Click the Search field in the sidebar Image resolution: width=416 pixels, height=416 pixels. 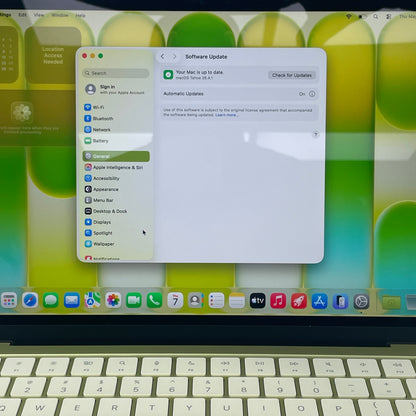(116, 73)
